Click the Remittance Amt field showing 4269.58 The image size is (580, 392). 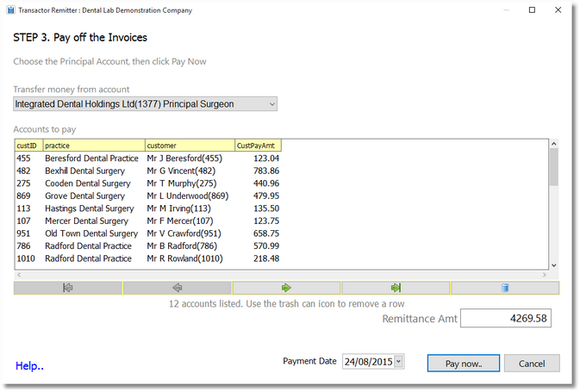pos(506,318)
